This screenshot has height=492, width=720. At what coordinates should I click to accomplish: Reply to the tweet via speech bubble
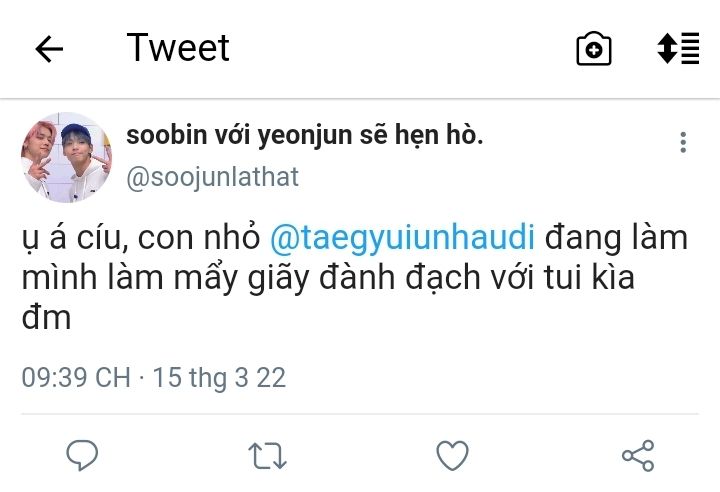(x=82, y=456)
